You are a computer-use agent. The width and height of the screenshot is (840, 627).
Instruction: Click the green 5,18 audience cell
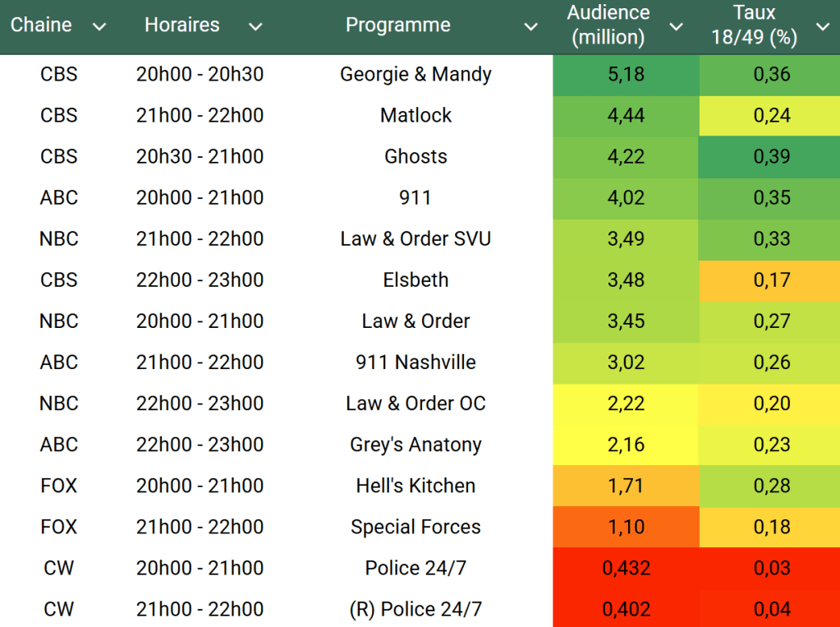pyautogui.click(x=626, y=75)
